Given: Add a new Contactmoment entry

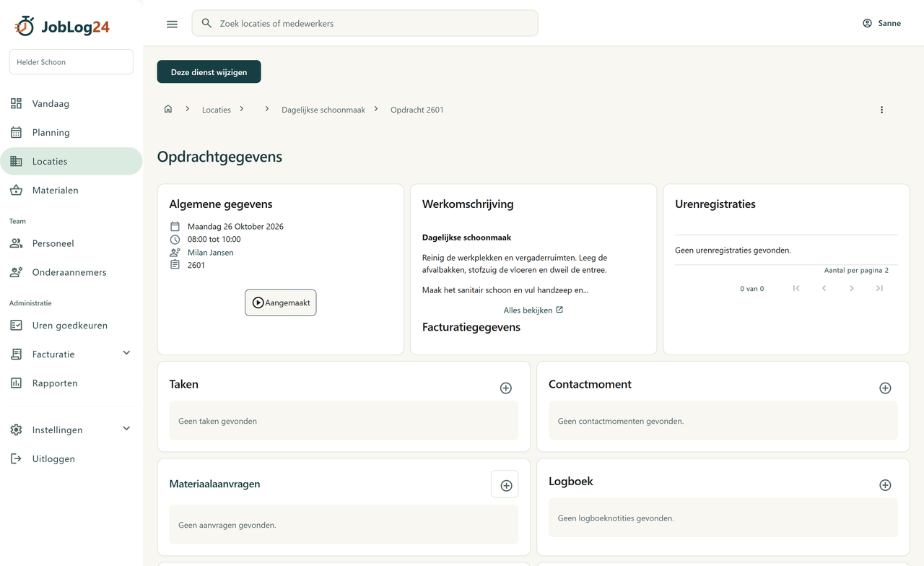Looking at the screenshot, I should (885, 388).
